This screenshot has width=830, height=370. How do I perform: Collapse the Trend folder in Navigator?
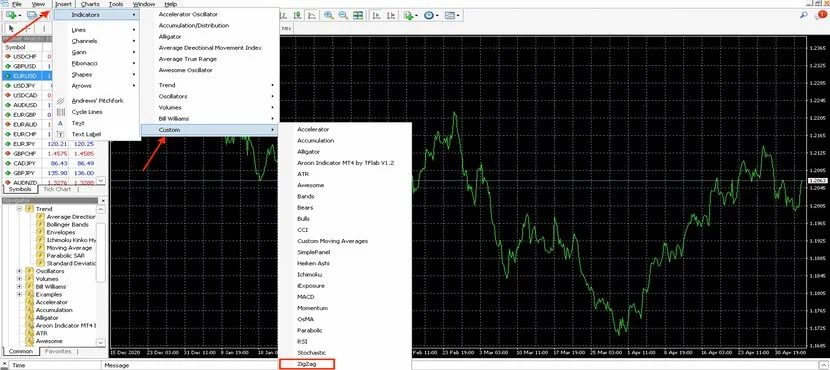tap(20, 209)
